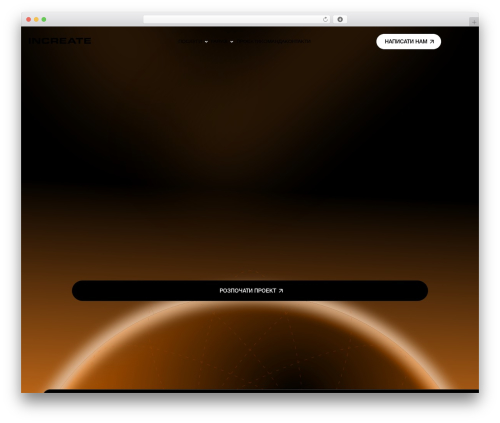Maximize the window with the green button
The width and height of the screenshot is (500, 423).
pos(44,20)
